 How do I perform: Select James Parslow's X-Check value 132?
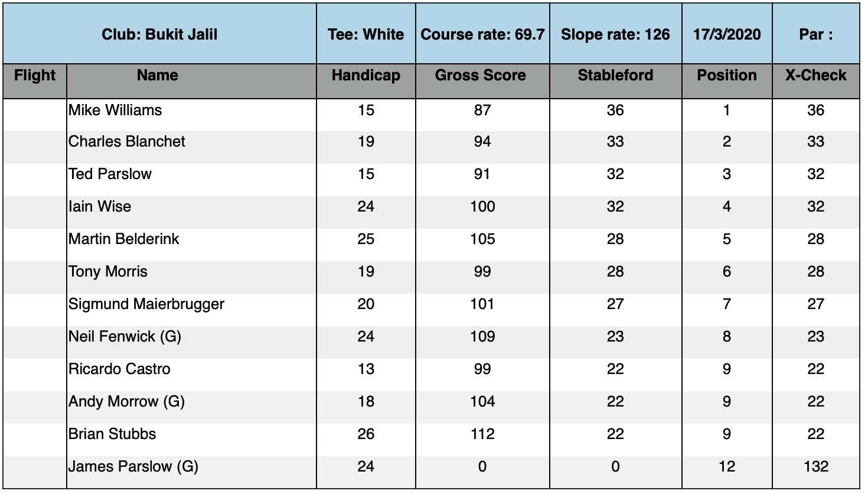[x=816, y=467]
